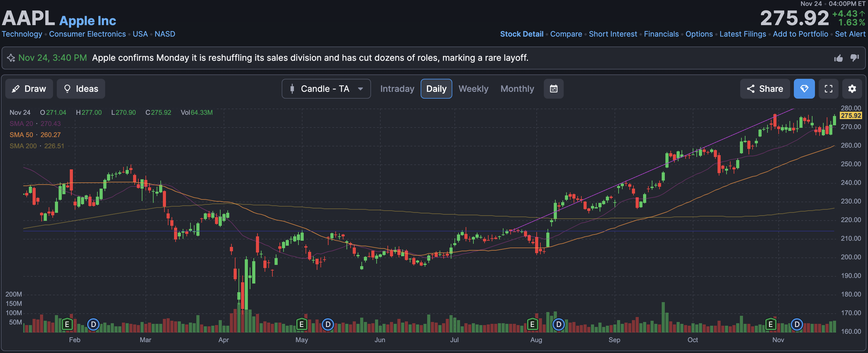The height and width of the screenshot is (353, 868).
Task: Open the Draw tools
Action: 29,89
